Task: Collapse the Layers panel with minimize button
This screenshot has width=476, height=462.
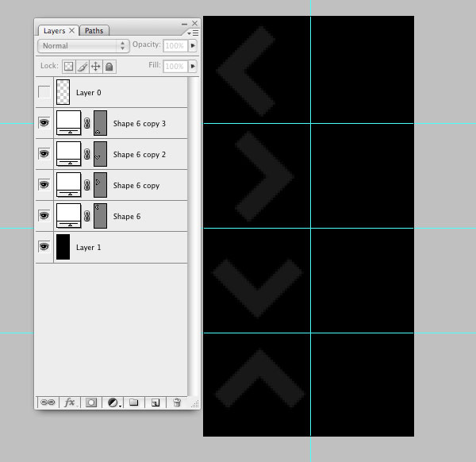Action: click(184, 24)
